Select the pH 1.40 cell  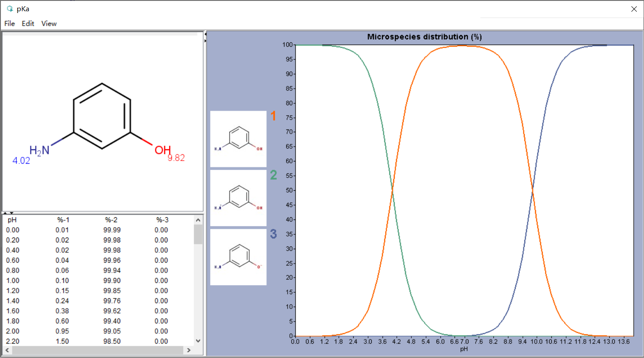pyautogui.click(x=12, y=301)
